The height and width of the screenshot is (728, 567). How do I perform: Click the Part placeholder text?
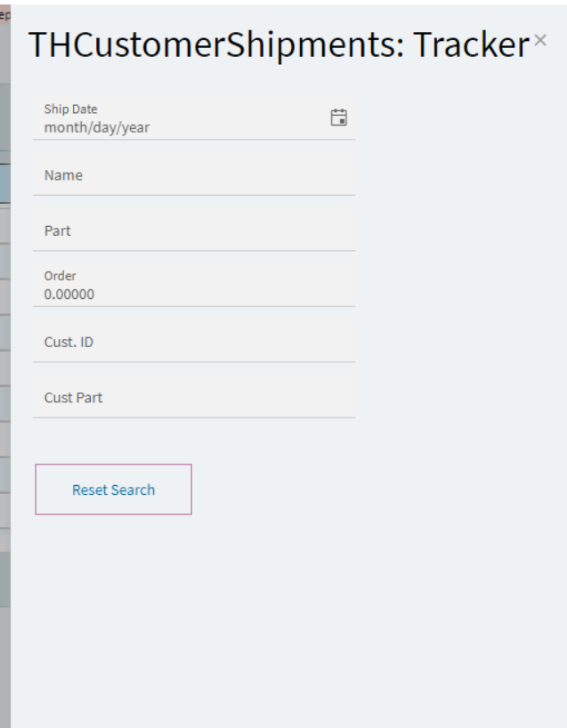point(58,231)
